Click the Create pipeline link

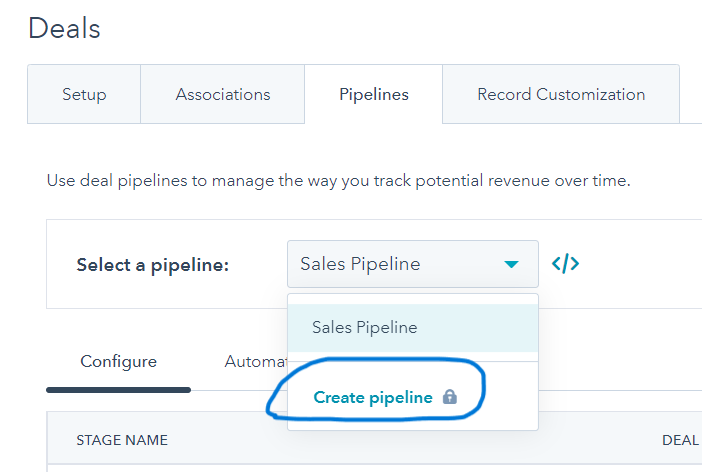point(373,397)
